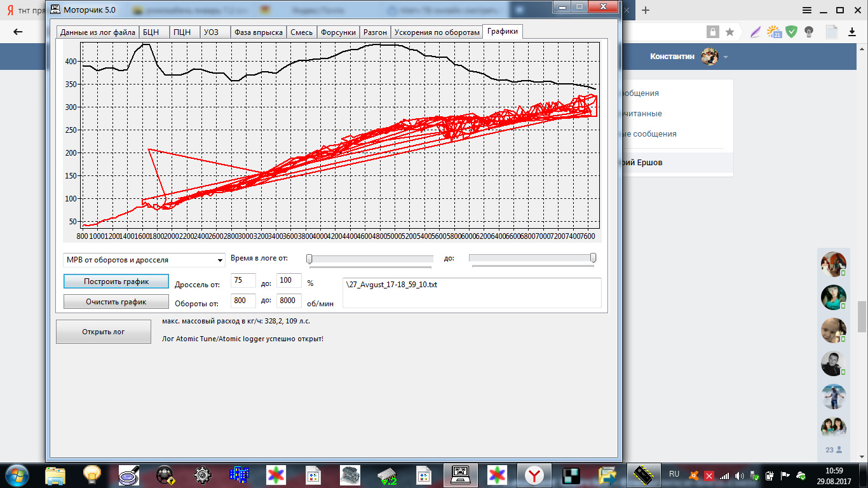868x488 pixels.
Task: Click the Константин profile avatar
Action: click(709, 57)
